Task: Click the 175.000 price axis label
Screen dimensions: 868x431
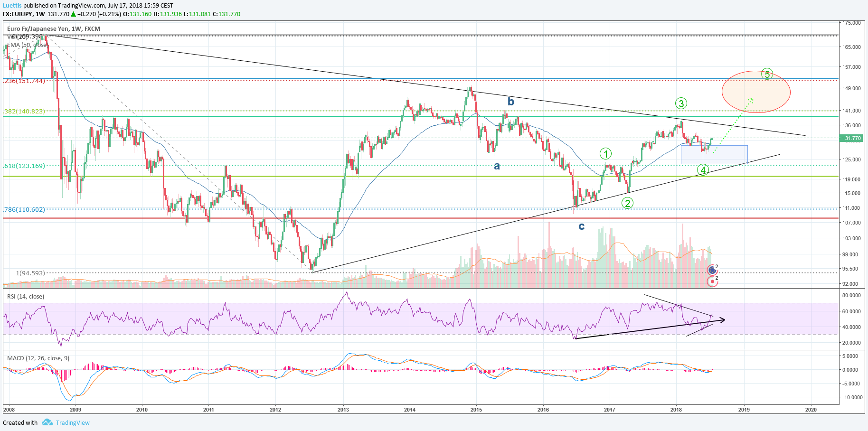Action: [851, 23]
